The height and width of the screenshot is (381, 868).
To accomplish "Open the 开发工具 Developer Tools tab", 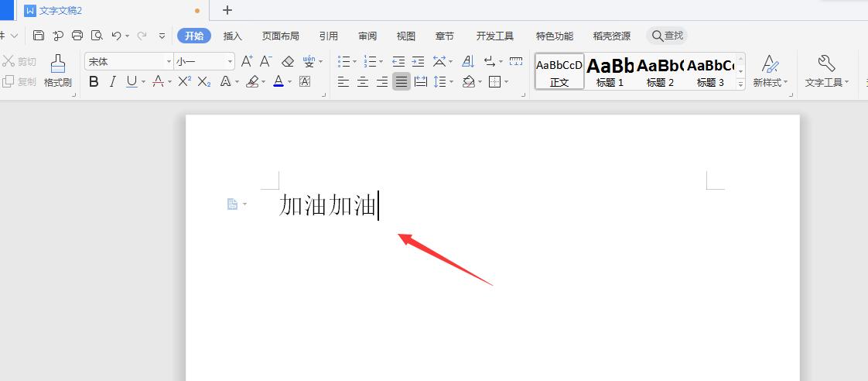I will pyautogui.click(x=495, y=36).
